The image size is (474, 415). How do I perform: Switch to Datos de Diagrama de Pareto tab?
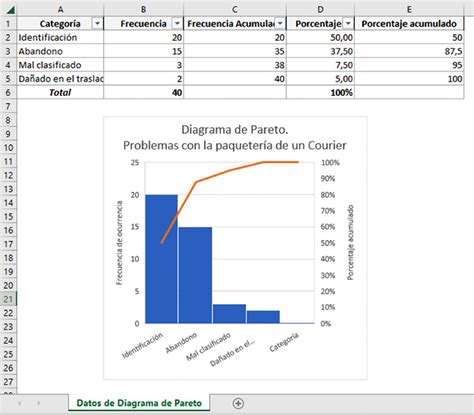click(x=139, y=403)
